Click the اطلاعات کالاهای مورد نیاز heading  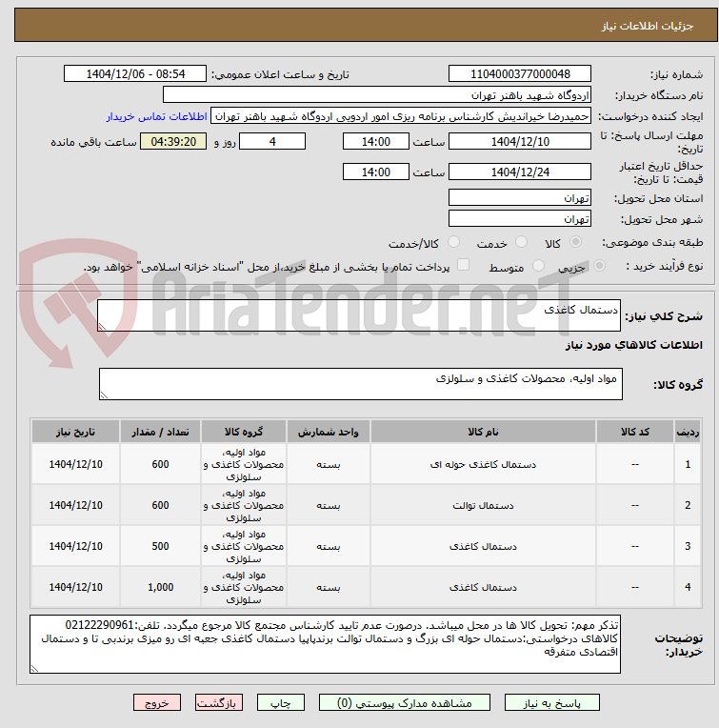click(x=633, y=345)
